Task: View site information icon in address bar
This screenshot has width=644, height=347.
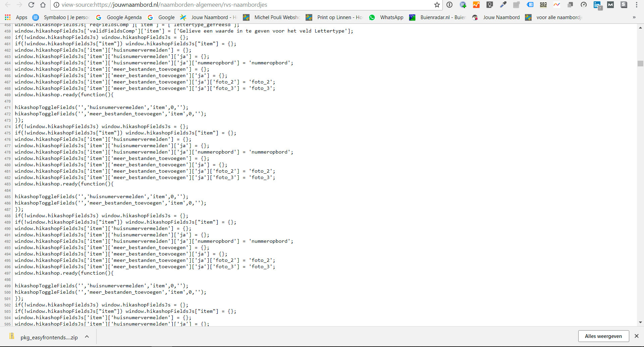Action: click(x=56, y=5)
